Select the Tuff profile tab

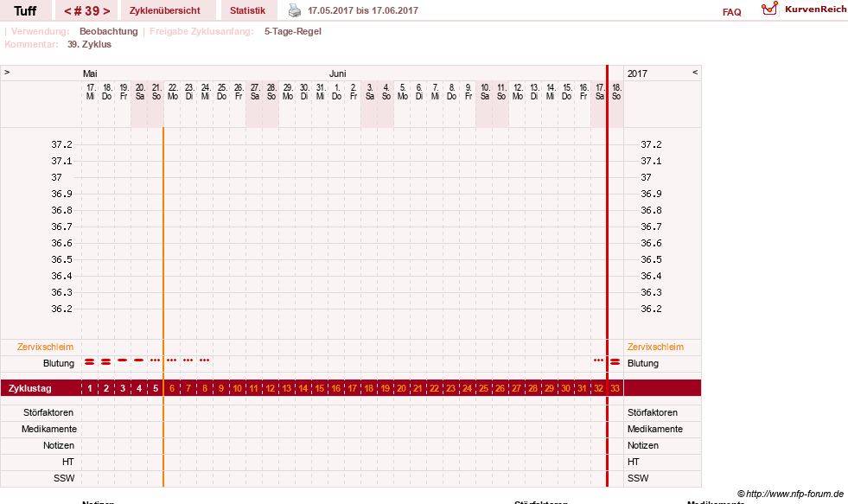click(x=25, y=11)
